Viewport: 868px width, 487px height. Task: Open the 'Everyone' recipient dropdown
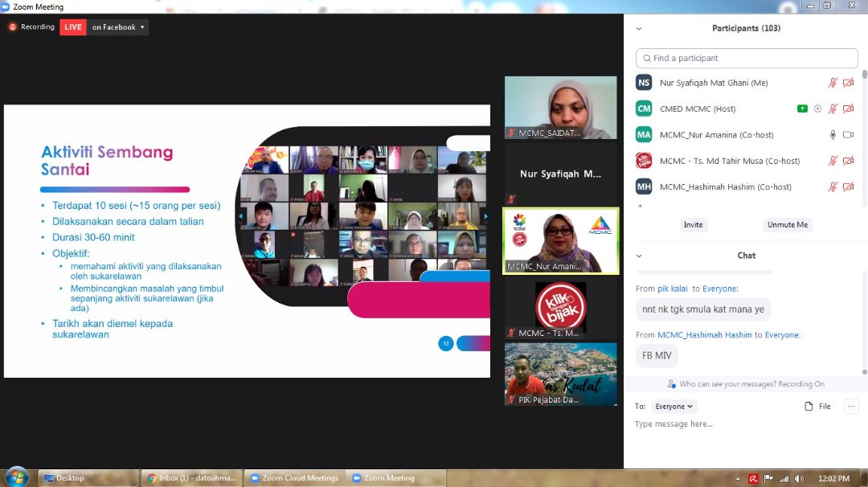[x=674, y=407]
